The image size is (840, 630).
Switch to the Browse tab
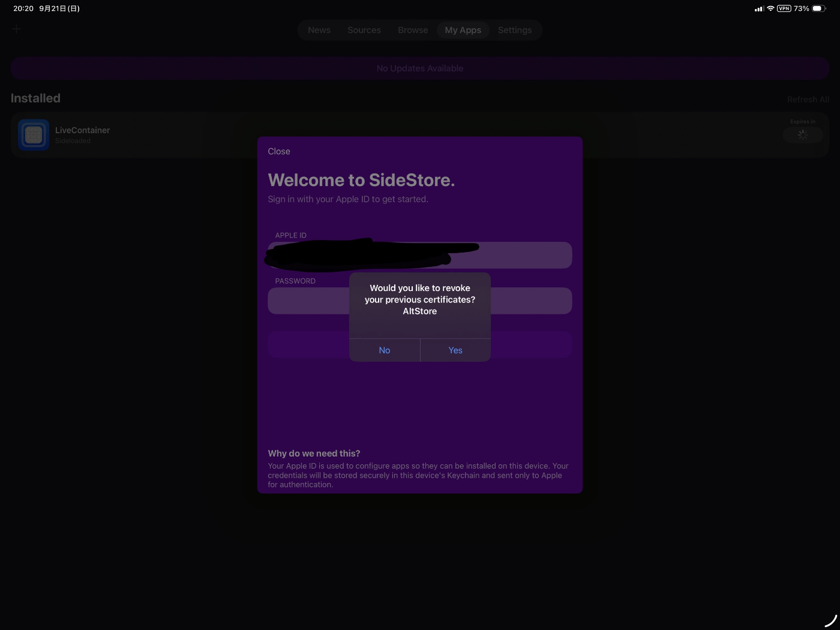pyautogui.click(x=413, y=30)
